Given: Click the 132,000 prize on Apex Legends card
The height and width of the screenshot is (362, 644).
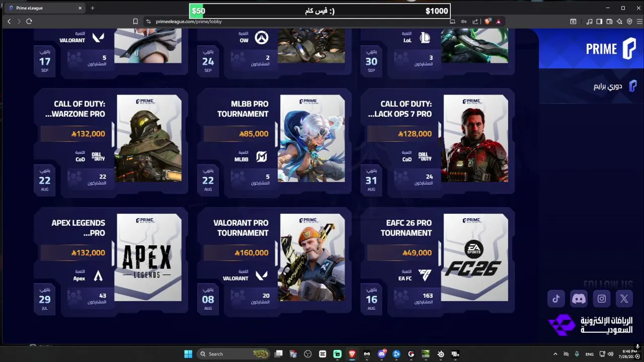Looking at the screenshot, I should tap(89, 253).
